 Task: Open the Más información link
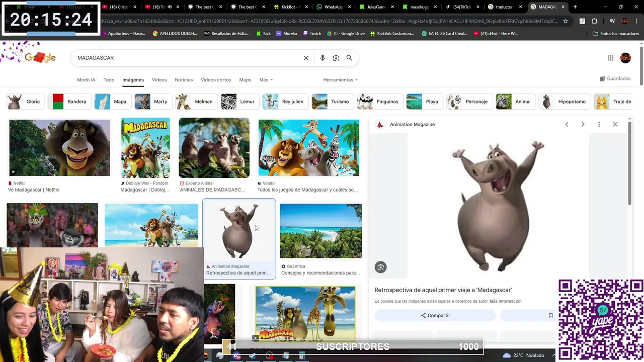click(x=505, y=301)
